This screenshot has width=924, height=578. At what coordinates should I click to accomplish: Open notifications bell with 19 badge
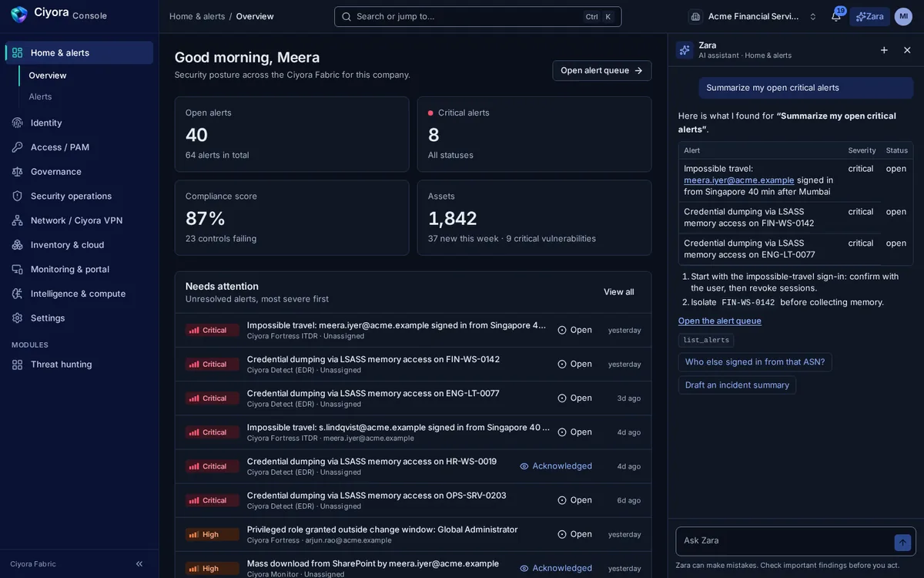point(836,16)
